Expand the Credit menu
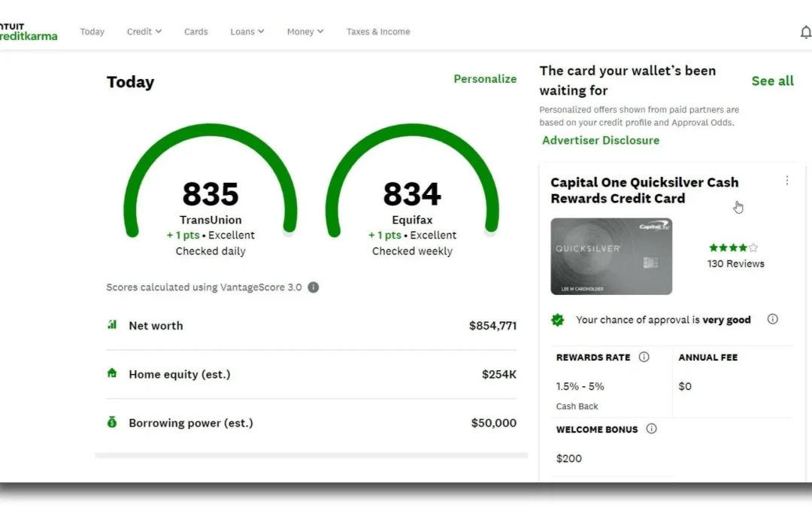This screenshot has width=812, height=508. pyautogui.click(x=144, y=32)
